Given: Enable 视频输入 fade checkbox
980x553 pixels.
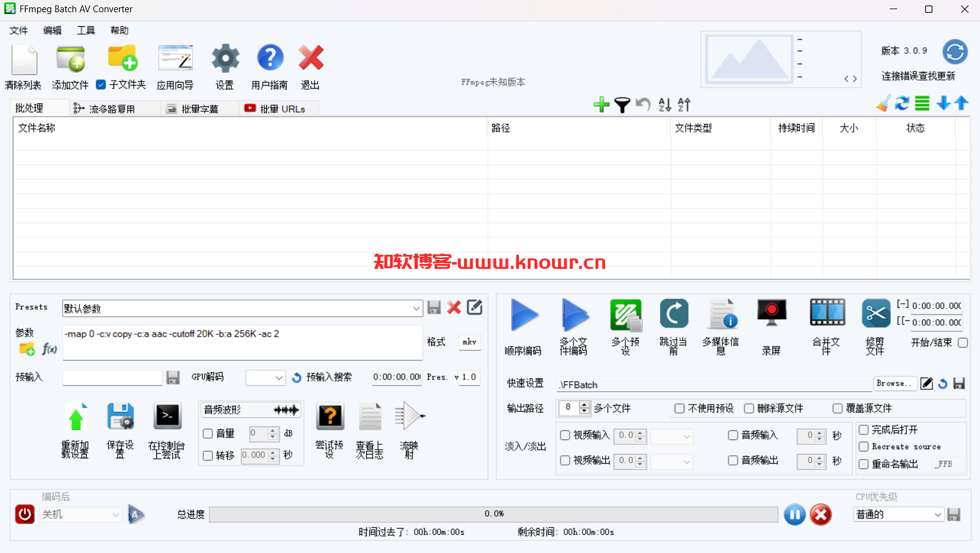Looking at the screenshot, I should [x=565, y=435].
